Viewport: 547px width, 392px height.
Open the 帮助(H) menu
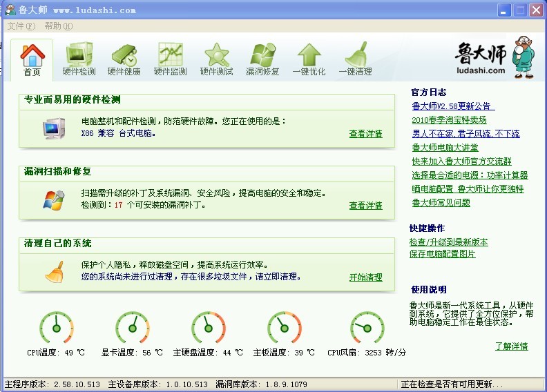58,26
